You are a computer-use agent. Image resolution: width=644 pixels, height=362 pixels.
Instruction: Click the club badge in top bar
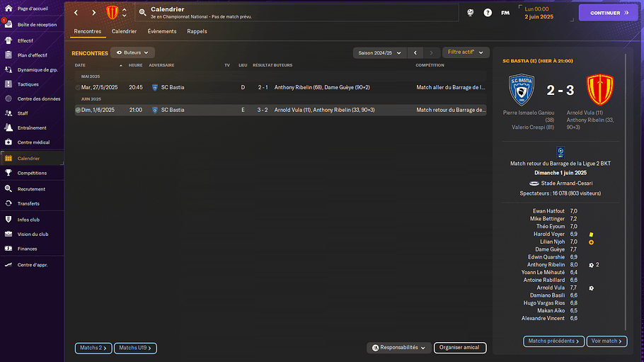pos(112,13)
